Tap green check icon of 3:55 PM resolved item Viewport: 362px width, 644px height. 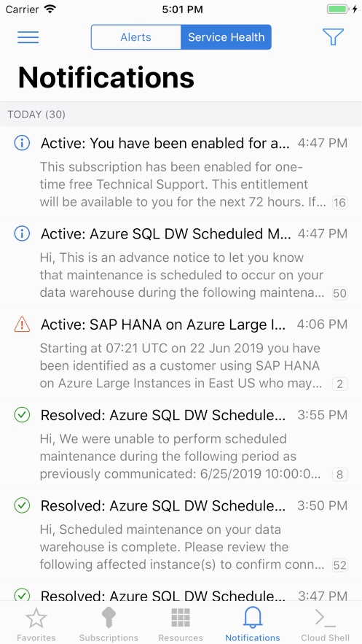point(22,415)
